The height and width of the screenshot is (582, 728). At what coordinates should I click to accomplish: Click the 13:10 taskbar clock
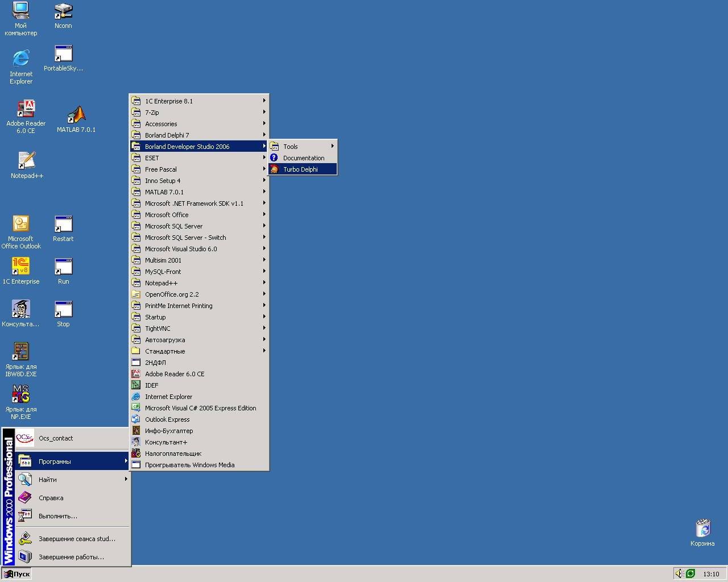pyautogui.click(x=711, y=574)
